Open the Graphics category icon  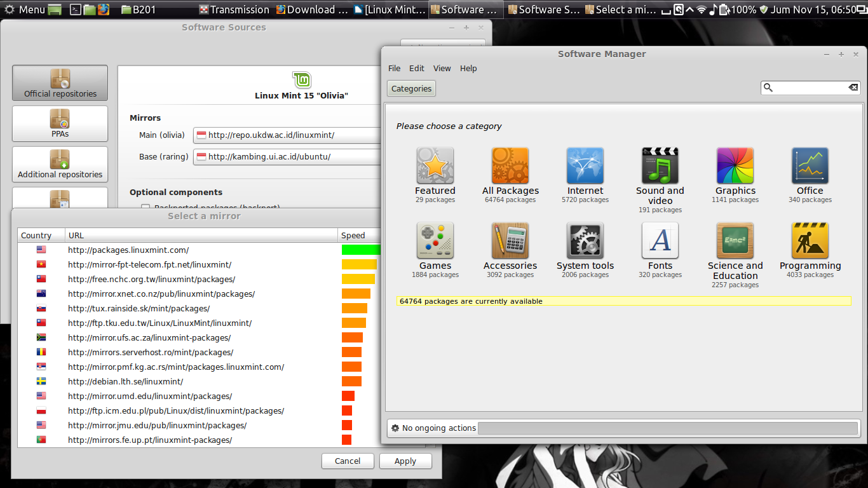[735, 166]
